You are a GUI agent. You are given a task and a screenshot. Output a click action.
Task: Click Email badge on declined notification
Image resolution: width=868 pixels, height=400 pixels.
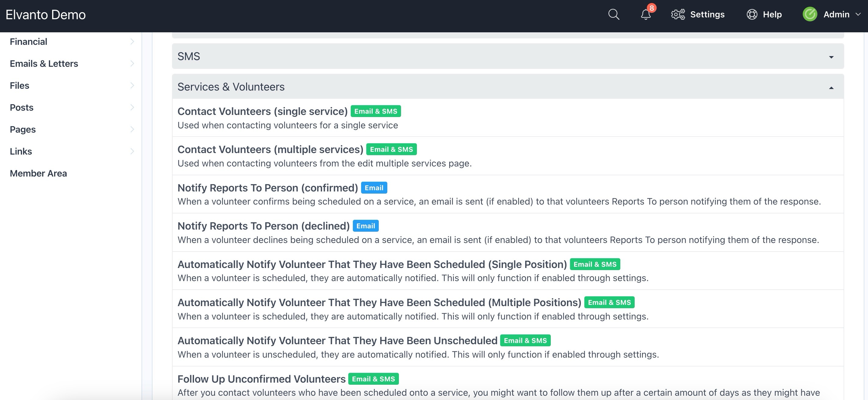coord(366,226)
